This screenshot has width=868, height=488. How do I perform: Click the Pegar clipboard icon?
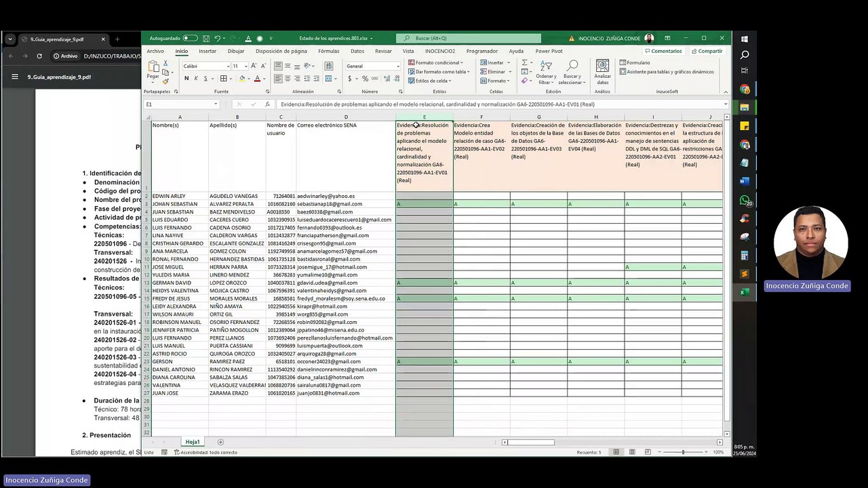click(x=153, y=68)
